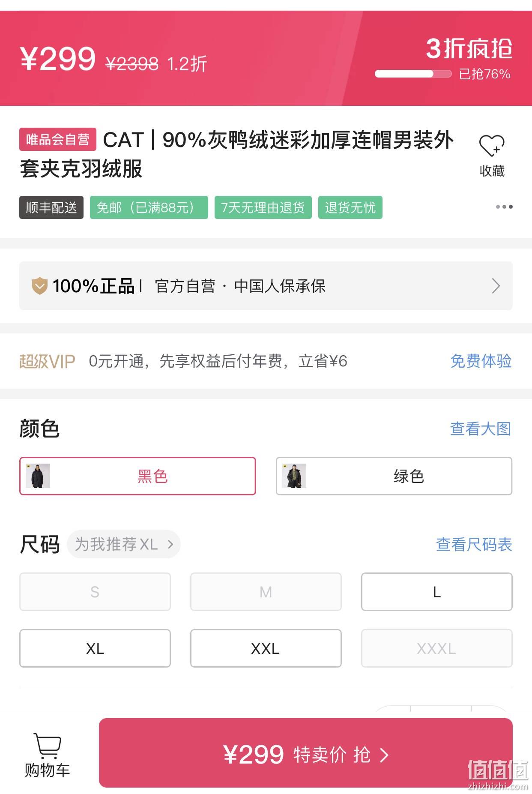
Task: Open the size chart (查看尺码表)
Action: pos(474,545)
